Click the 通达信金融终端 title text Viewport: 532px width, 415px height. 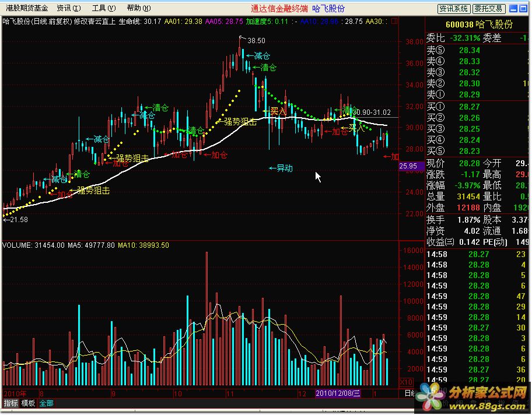(279, 9)
